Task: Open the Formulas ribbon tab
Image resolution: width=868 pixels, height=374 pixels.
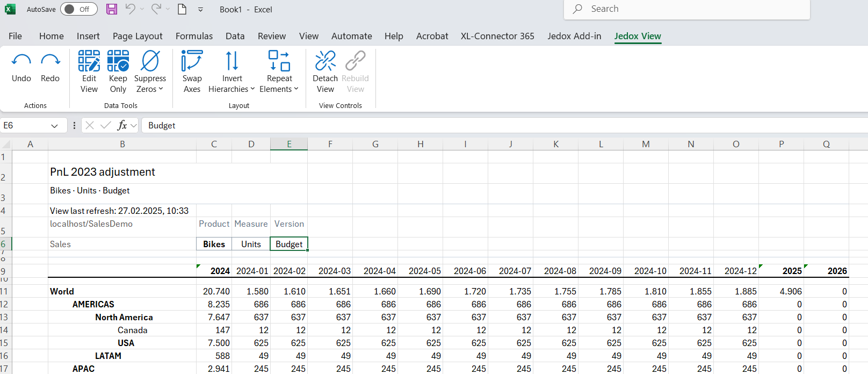Action: click(194, 36)
